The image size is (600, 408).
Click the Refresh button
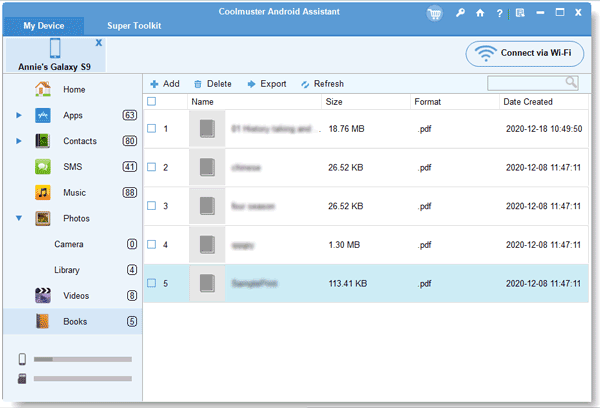point(322,84)
